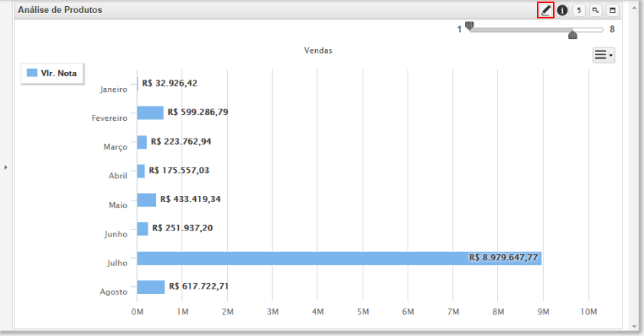Click the slider minimum value 1
The height and width of the screenshot is (336, 644).
click(x=459, y=30)
